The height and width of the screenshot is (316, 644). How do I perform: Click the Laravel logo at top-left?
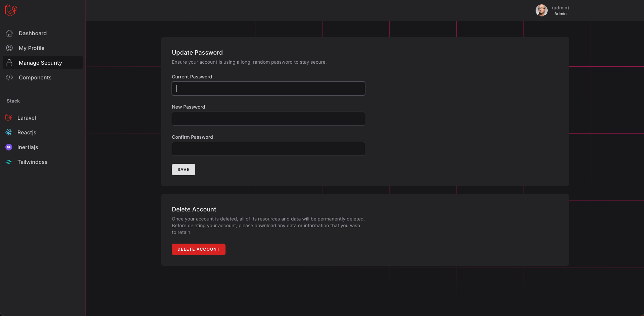(x=11, y=10)
